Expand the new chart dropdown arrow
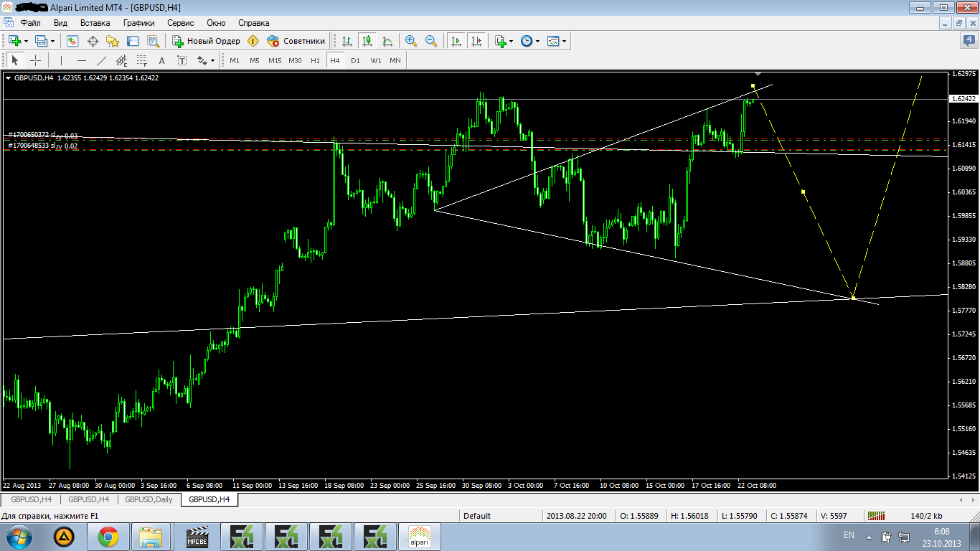This screenshot has width=980, height=551. (x=26, y=41)
